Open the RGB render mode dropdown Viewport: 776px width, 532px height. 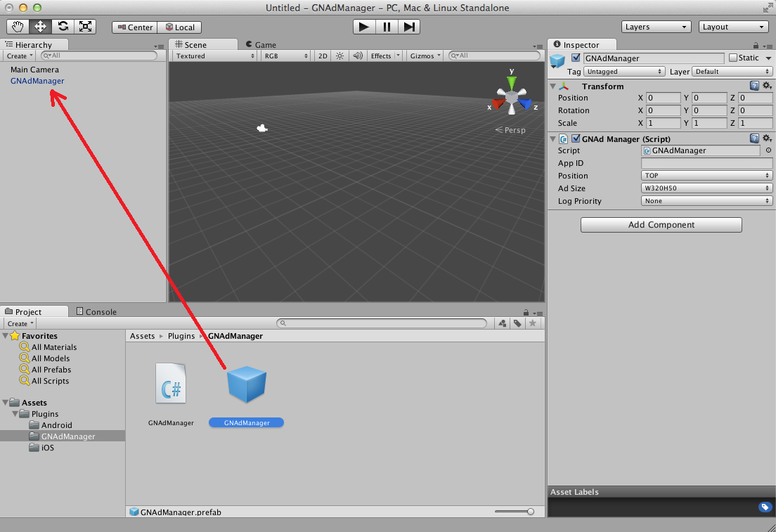(285, 56)
